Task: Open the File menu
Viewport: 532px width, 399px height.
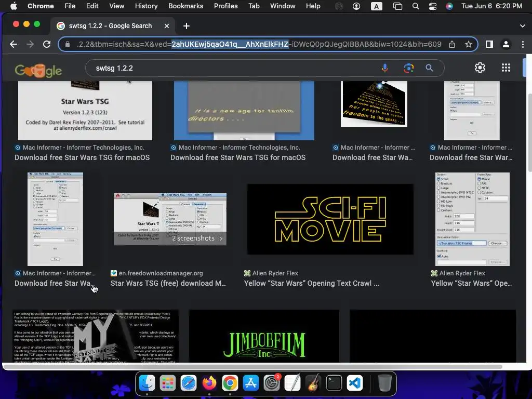Action: coord(70,6)
